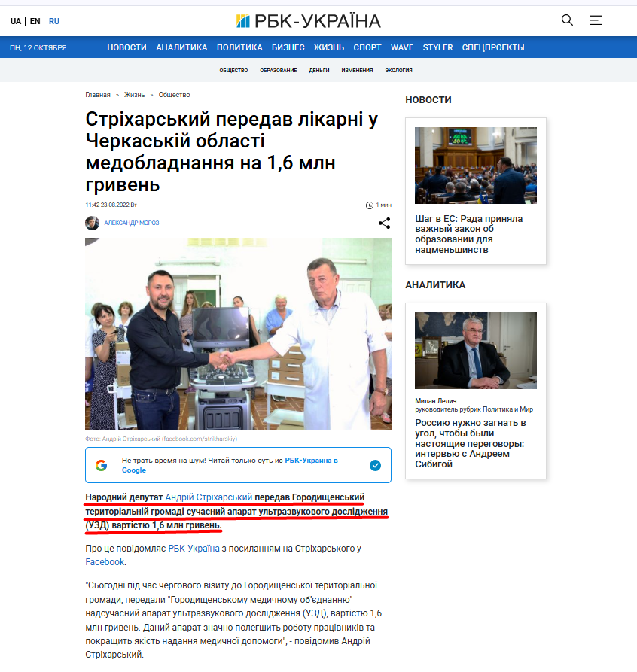This screenshot has width=637, height=672.
Task: Click photo credit Фото: Андрій Стріхарський
Action: (x=161, y=439)
